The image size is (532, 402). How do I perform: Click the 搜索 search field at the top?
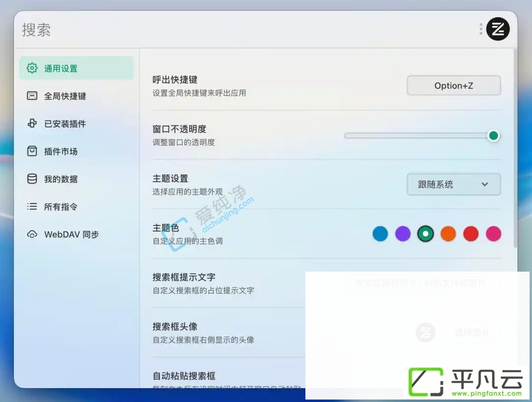point(248,30)
